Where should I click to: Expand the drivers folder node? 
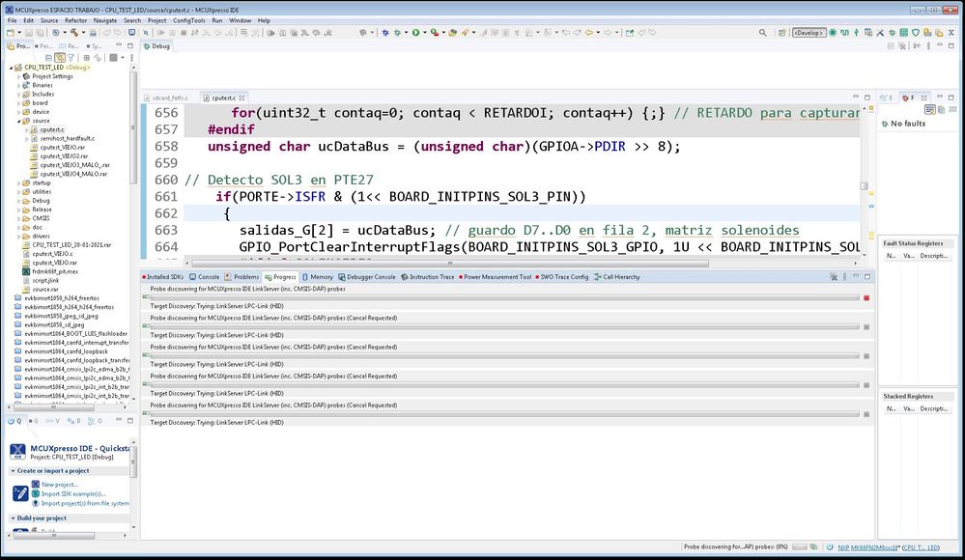click(19, 237)
